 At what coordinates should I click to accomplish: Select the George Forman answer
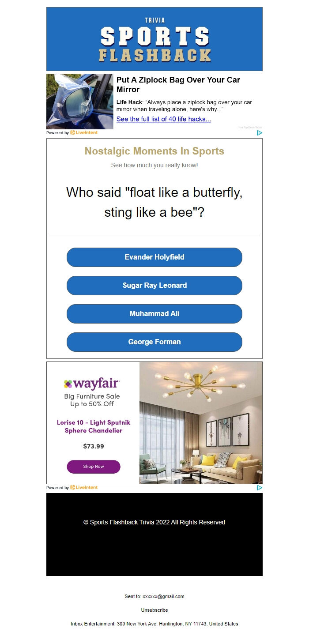pyautogui.click(x=154, y=342)
